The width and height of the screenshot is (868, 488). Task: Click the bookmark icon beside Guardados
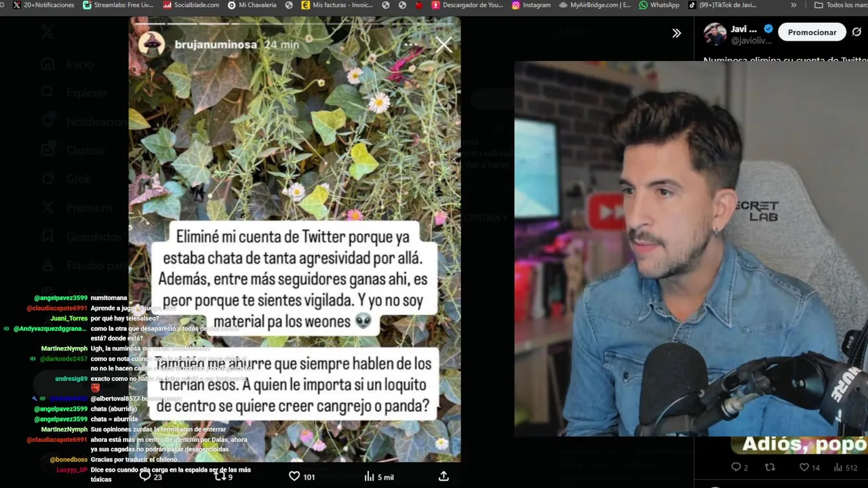[x=47, y=237]
